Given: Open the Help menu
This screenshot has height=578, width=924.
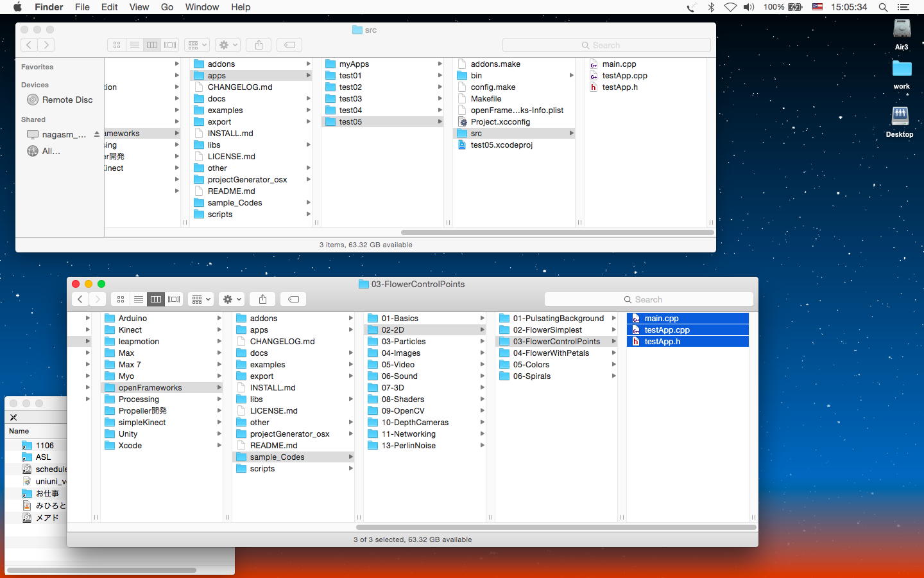Looking at the screenshot, I should click(x=241, y=7).
